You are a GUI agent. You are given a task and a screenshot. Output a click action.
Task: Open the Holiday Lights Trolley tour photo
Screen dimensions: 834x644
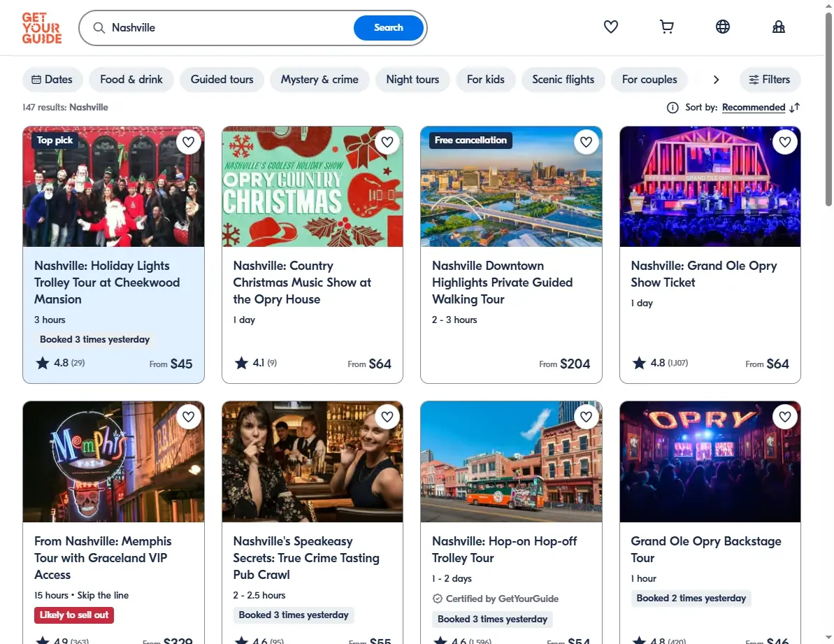point(113,187)
